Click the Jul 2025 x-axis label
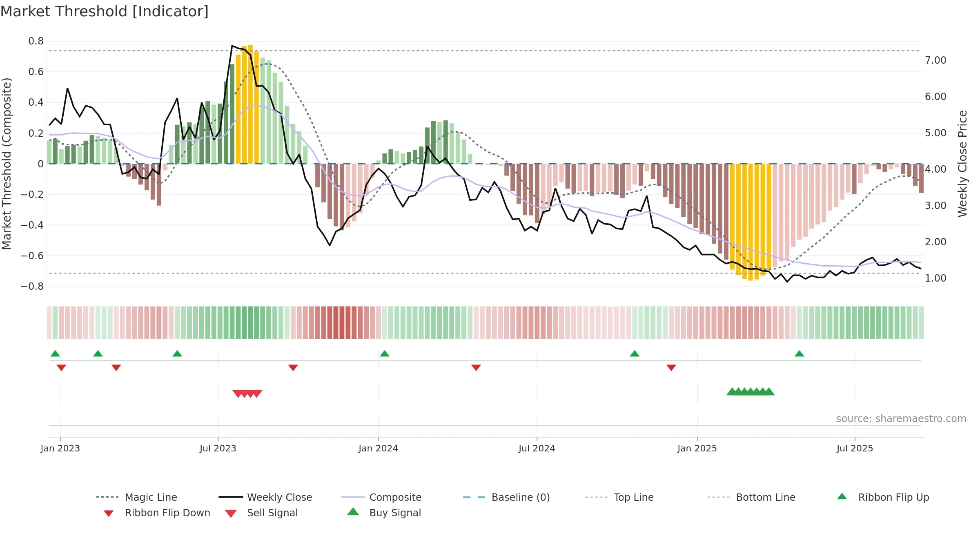The image size is (980, 551). click(855, 448)
